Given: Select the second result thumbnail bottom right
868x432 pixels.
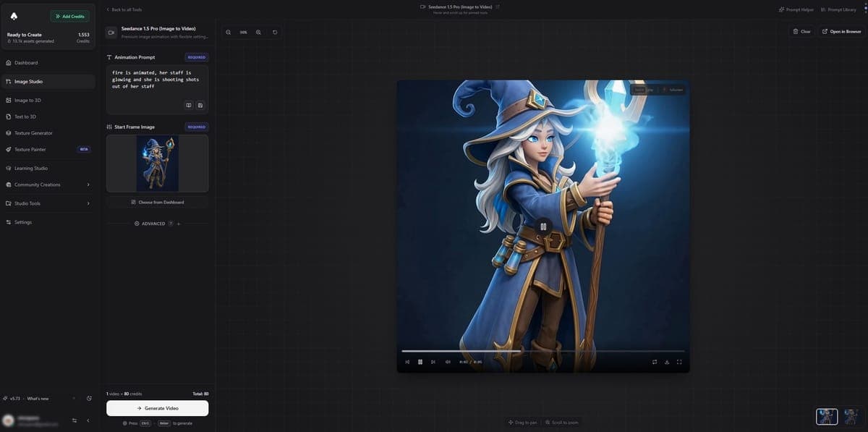Looking at the screenshot, I should (851, 416).
